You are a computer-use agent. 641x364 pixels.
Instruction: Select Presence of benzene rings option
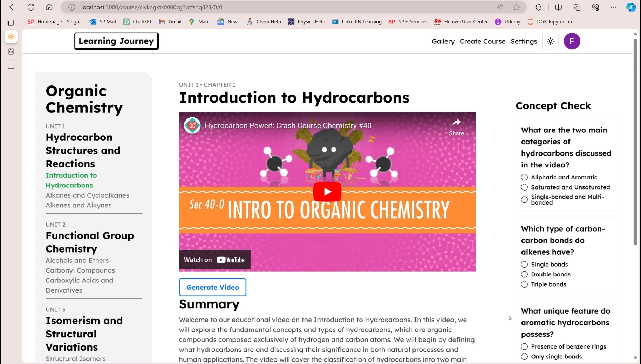pos(524,346)
